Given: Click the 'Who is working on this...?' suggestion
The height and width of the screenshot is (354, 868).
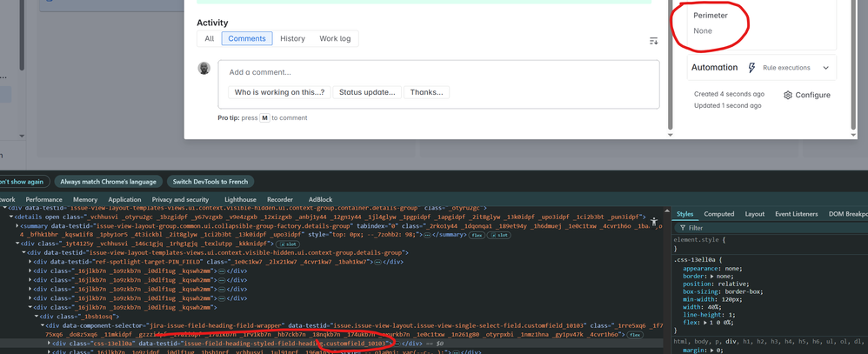Looking at the screenshot, I should point(279,92).
